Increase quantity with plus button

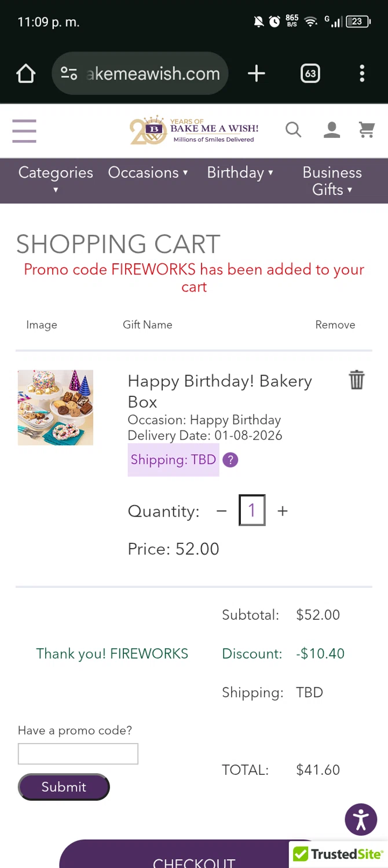[x=283, y=511]
